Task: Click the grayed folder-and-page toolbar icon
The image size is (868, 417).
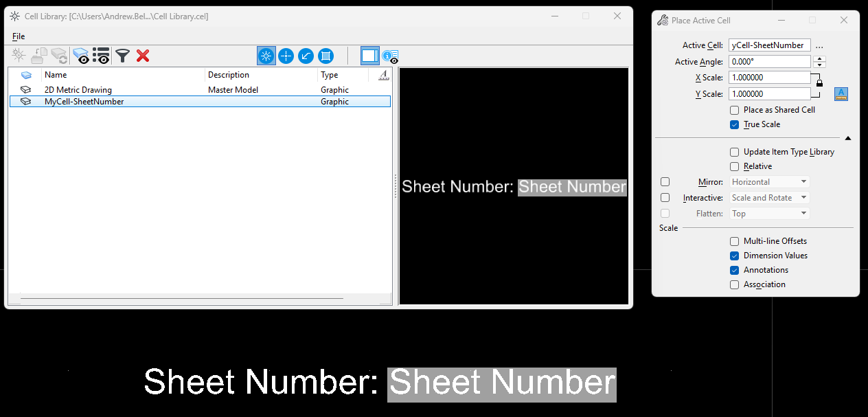Action: coord(39,56)
